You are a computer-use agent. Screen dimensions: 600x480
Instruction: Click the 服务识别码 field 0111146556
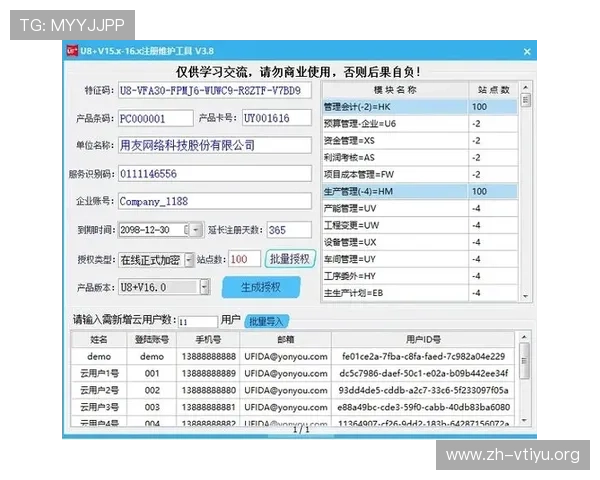pos(215,174)
